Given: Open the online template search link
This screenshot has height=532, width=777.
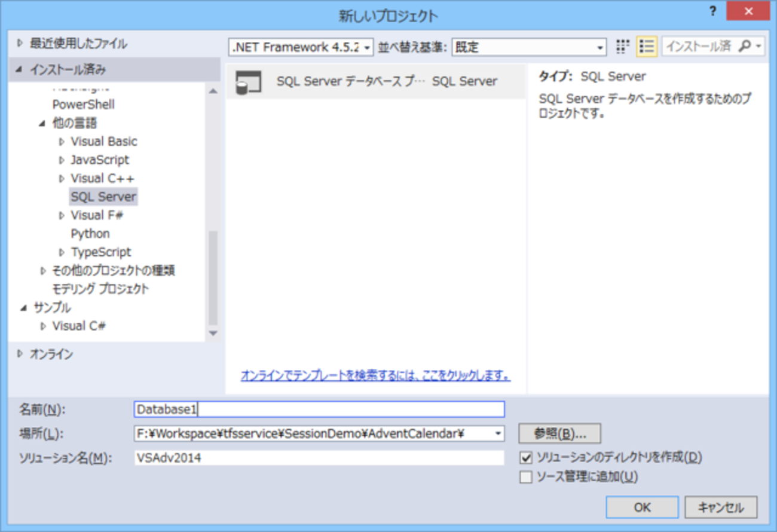Looking at the screenshot, I should tap(375, 376).
